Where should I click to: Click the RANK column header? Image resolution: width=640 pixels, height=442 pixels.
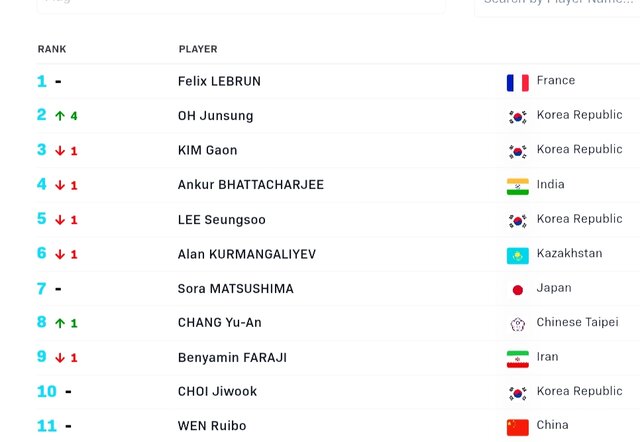tap(51, 49)
